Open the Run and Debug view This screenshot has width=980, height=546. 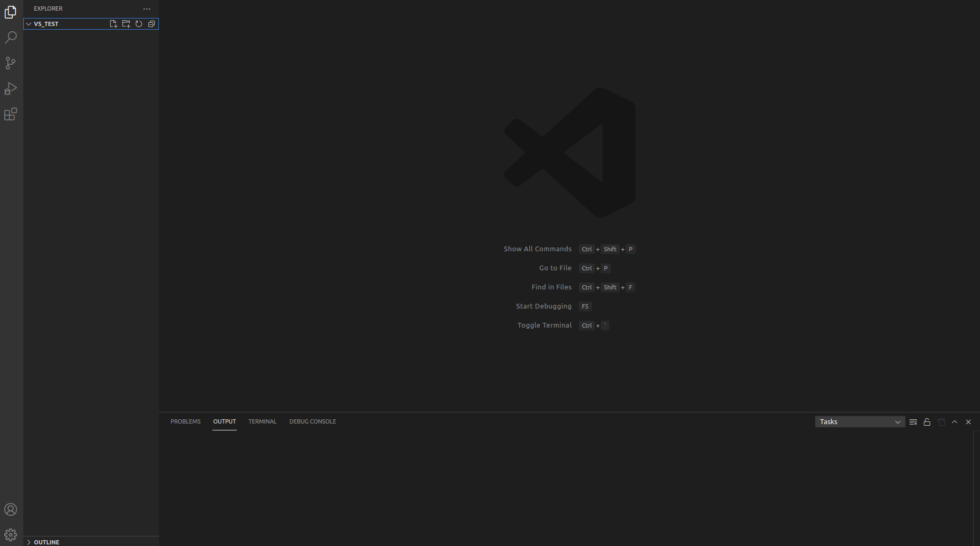(x=11, y=89)
